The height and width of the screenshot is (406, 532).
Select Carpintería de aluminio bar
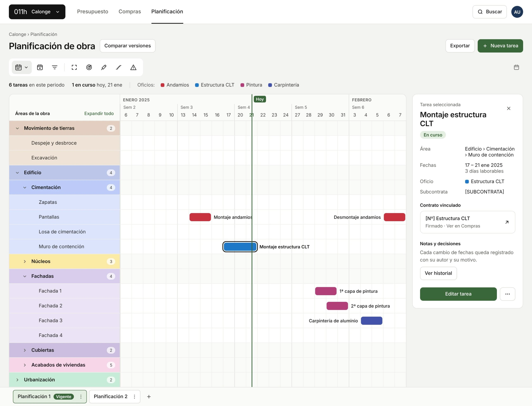pyautogui.click(x=372, y=321)
